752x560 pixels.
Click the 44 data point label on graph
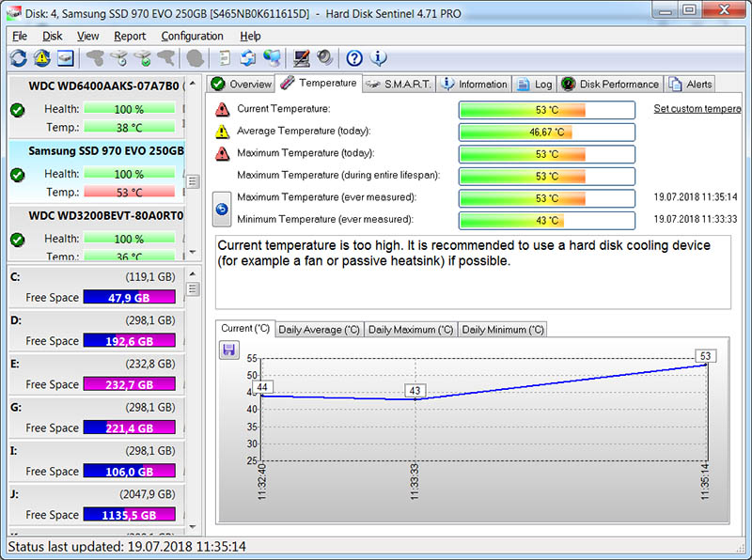click(262, 387)
